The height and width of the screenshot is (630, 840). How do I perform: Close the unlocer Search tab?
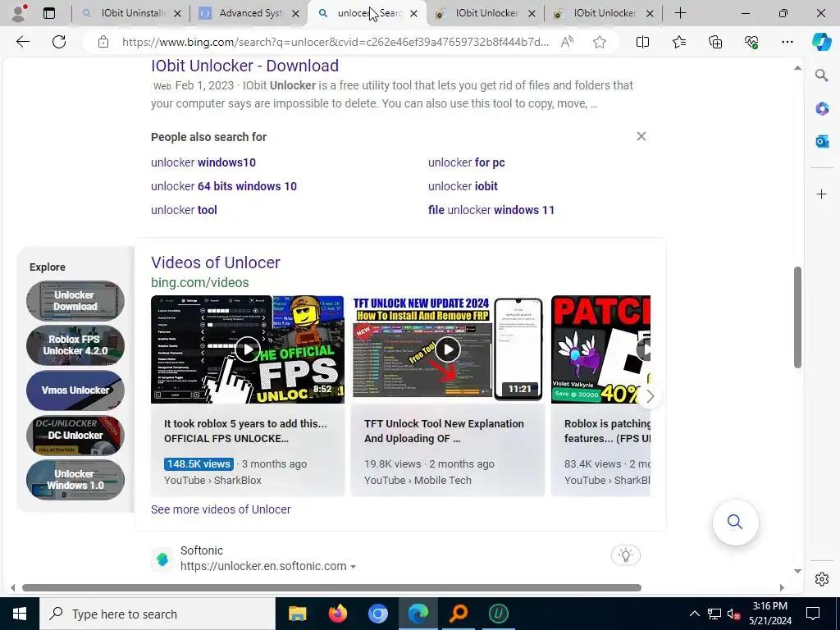413,13
